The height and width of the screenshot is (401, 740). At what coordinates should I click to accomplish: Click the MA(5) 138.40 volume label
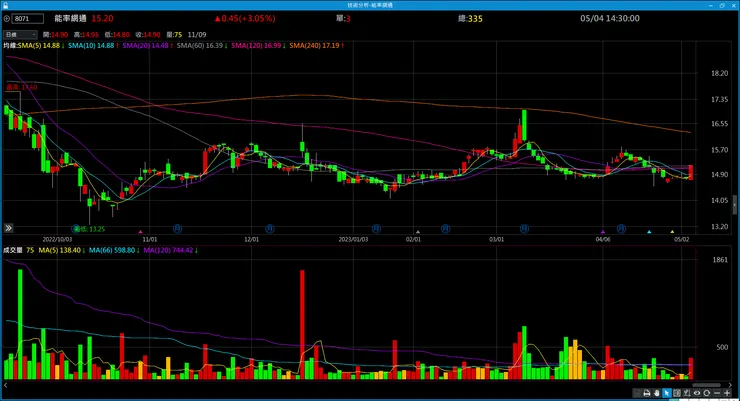tap(61, 251)
